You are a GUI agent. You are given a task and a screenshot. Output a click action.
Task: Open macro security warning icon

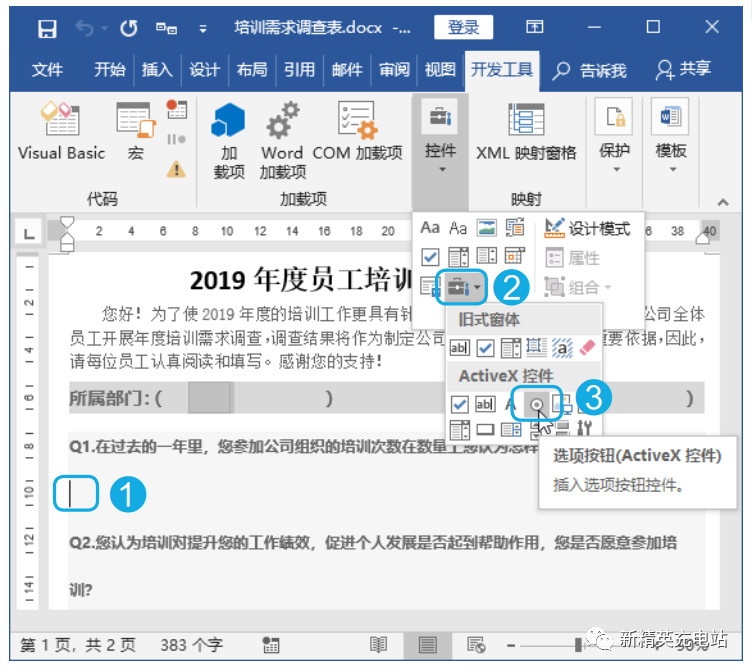tap(176, 168)
